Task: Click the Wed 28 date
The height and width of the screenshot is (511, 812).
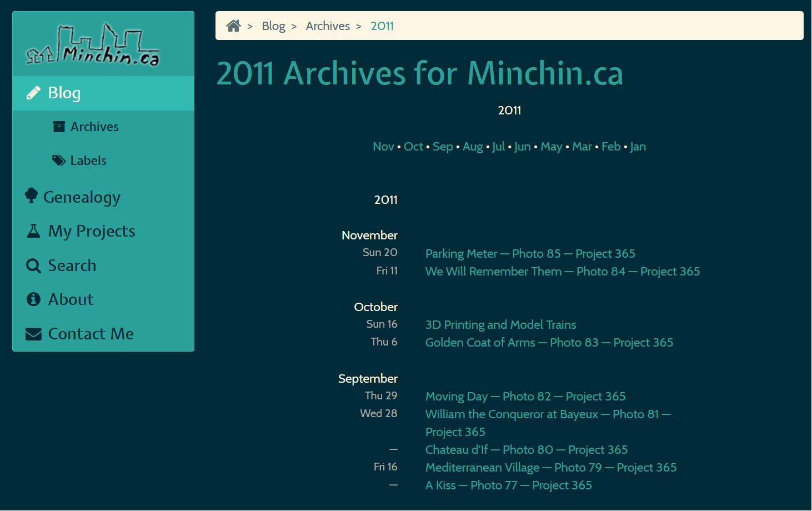Action: coord(378,414)
